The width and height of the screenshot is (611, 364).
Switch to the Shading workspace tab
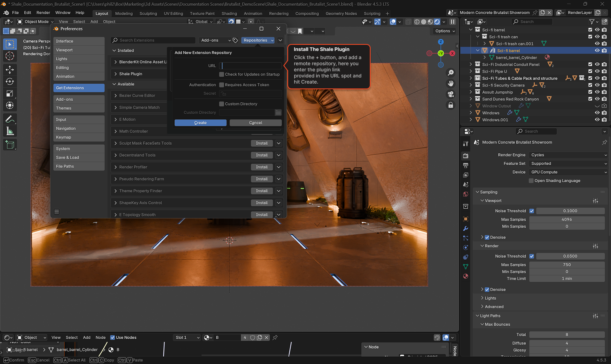coord(229,13)
